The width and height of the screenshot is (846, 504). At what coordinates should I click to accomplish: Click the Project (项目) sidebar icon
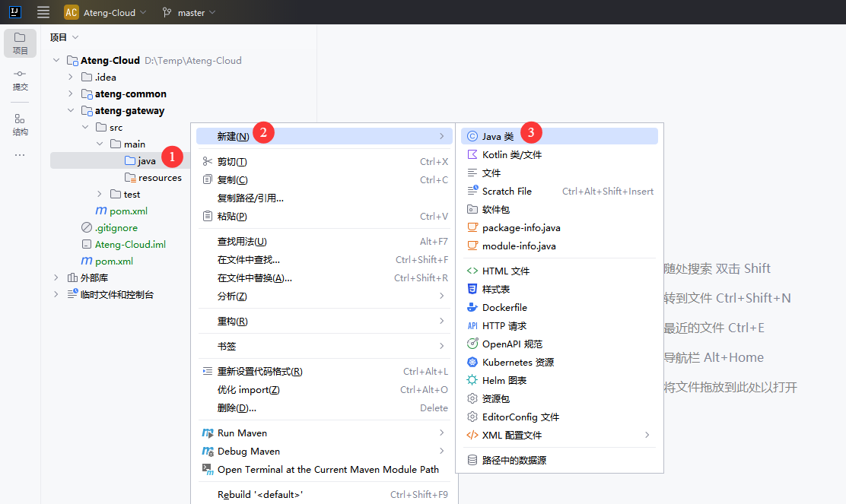coord(20,43)
